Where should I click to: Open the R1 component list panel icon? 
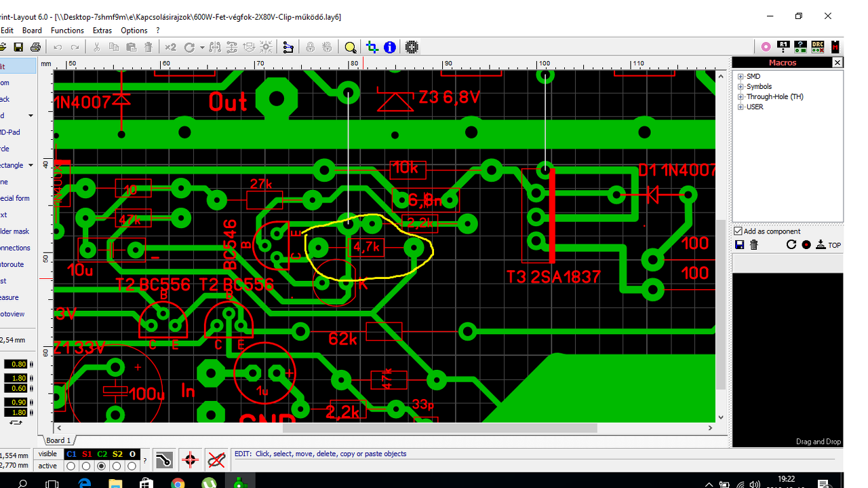point(783,47)
